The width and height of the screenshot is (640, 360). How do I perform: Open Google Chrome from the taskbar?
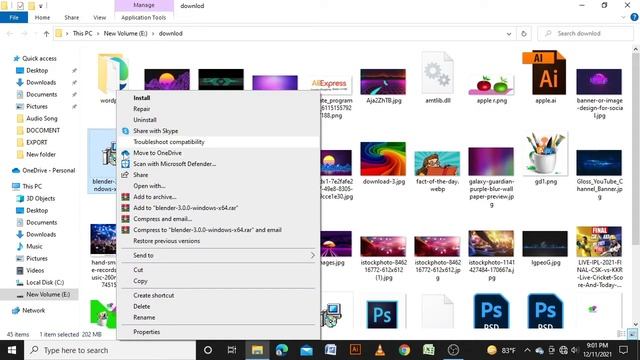pos(404,350)
